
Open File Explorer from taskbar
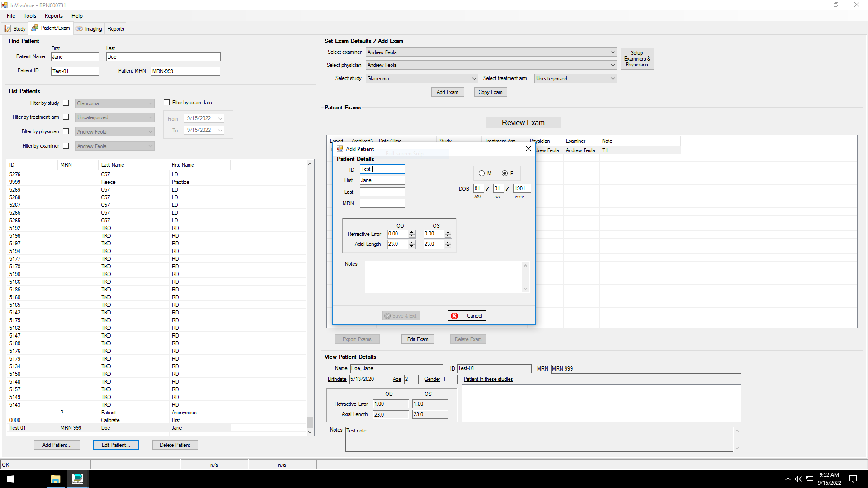(x=55, y=479)
